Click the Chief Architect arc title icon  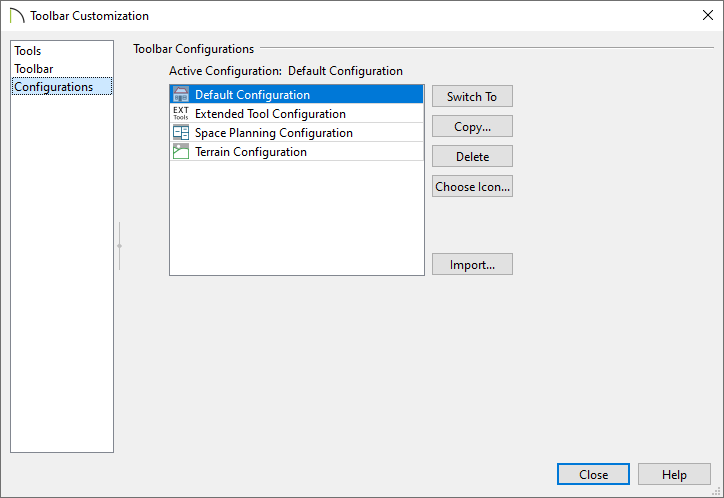coord(17,16)
